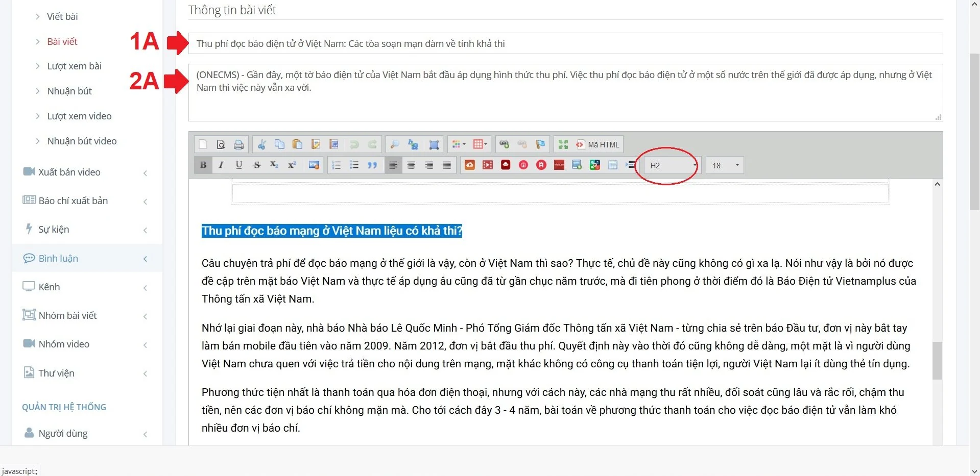Screen dimensions: 980x476
Task: Expand the Kênh menu
Action: (87, 287)
